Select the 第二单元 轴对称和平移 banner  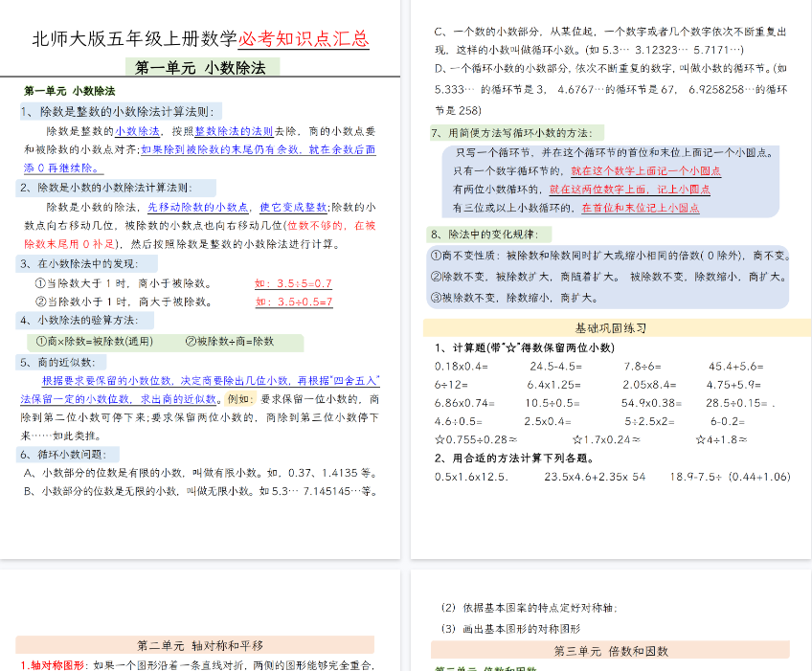pyautogui.click(x=199, y=645)
